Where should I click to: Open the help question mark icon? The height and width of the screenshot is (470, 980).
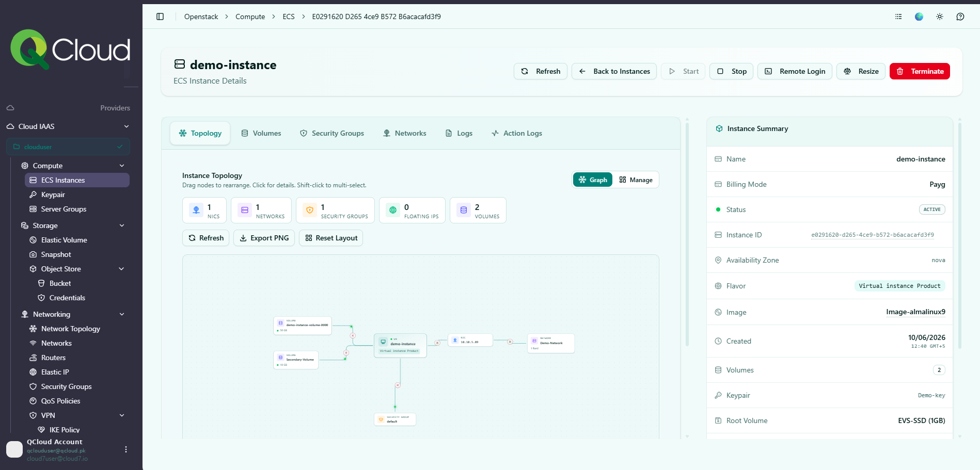[960, 17]
